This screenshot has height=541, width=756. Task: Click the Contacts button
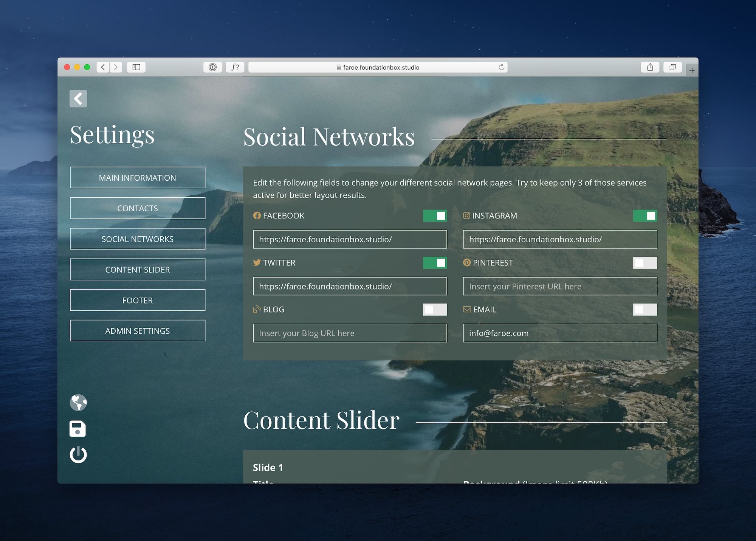tap(138, 208)
